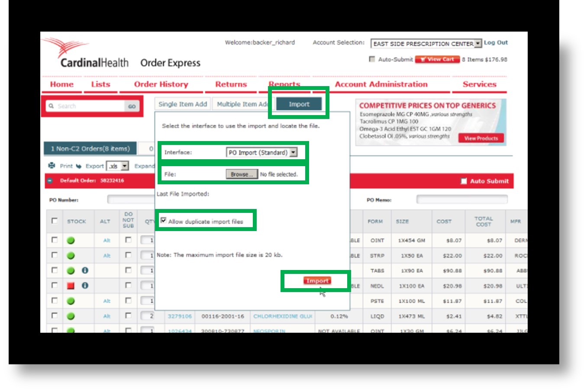Viewport: 587px width, 392px height.
Task: Click the export arrow icon
Action: [79, 166]
